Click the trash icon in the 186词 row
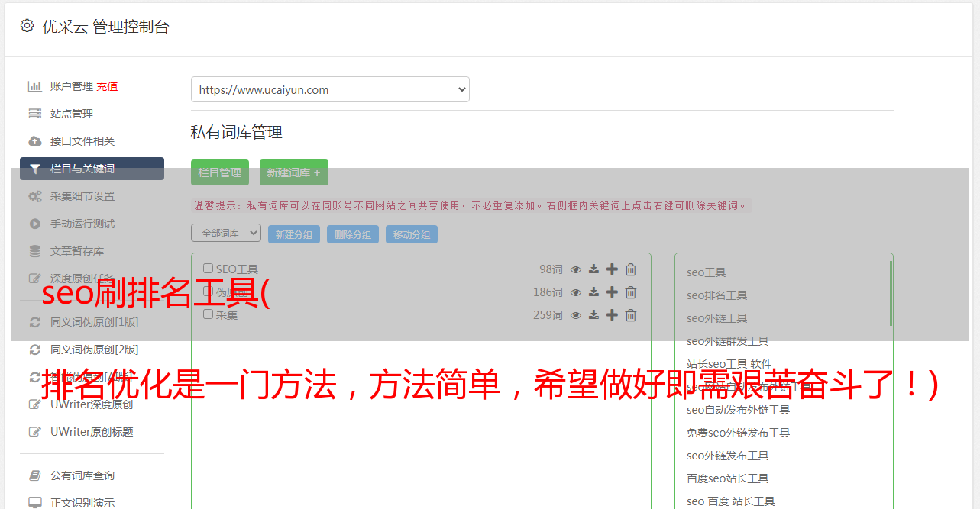980x509 pixels. coord(631,292)
